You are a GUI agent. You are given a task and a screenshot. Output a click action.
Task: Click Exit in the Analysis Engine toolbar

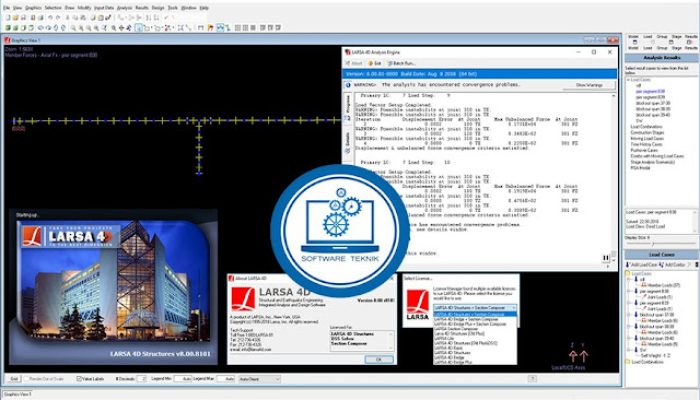click(x=374, y=63)
